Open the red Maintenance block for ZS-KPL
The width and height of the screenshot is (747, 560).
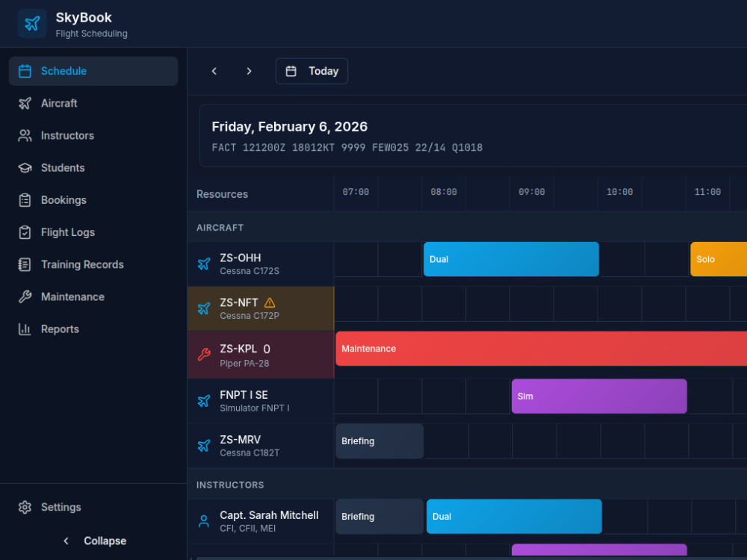pyautogui.click(x=541, y=349)
